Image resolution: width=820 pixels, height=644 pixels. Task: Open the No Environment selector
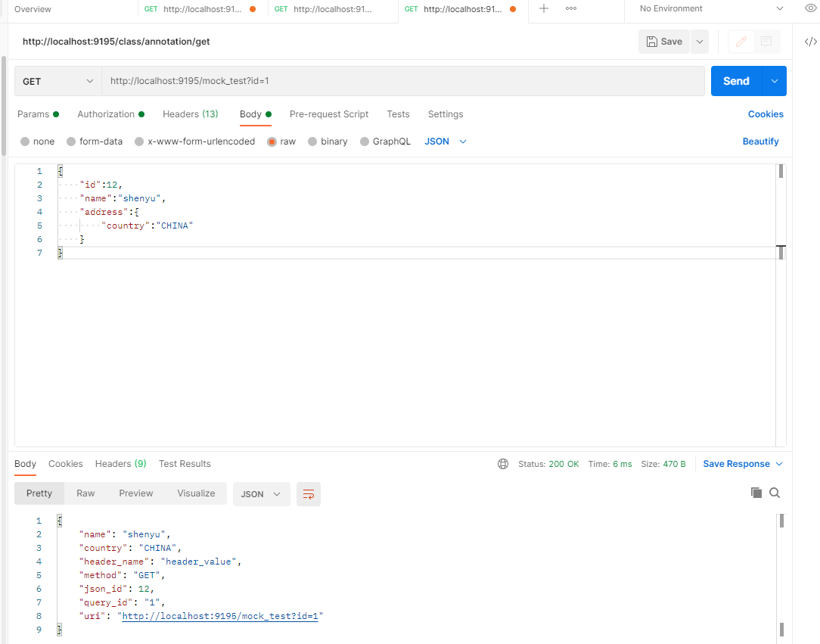pyautogui.click(x=711, y=8)
